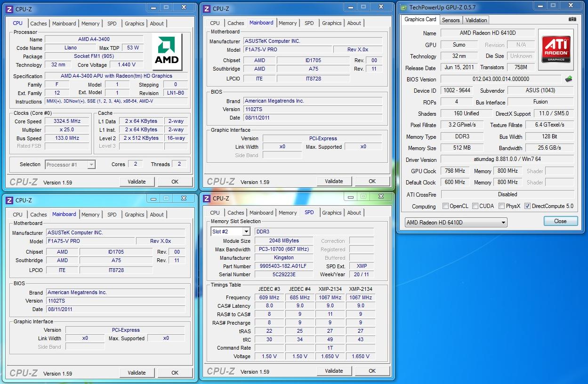
Task: Click the GPU-Z BIOS Version field
Action: point(500,79)
